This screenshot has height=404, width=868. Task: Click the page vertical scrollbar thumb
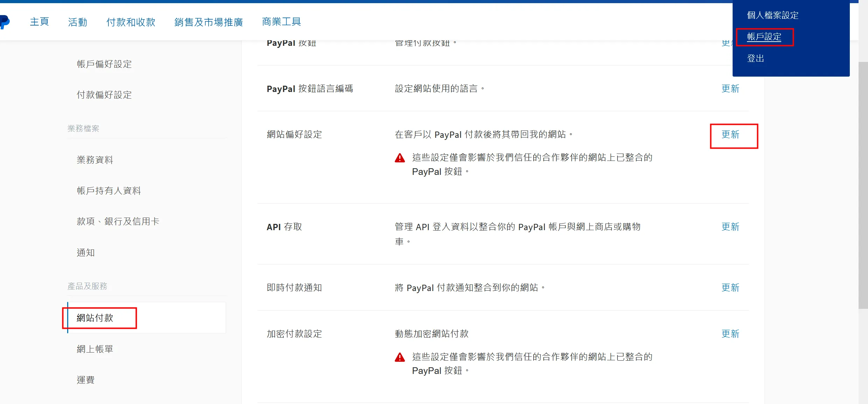[863, 185]
